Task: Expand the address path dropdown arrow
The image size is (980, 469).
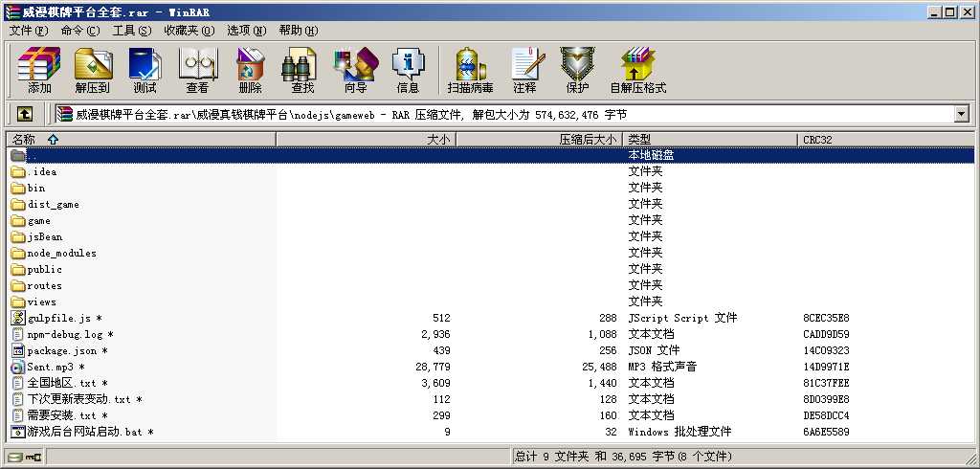Action: point(961,114)
